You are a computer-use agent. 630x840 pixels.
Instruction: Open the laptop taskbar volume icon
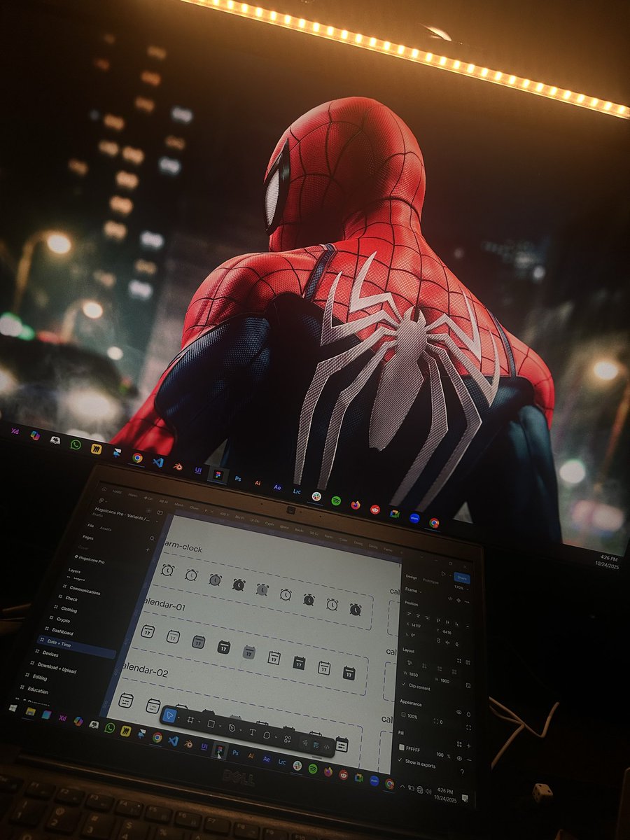tap(429, 791)
